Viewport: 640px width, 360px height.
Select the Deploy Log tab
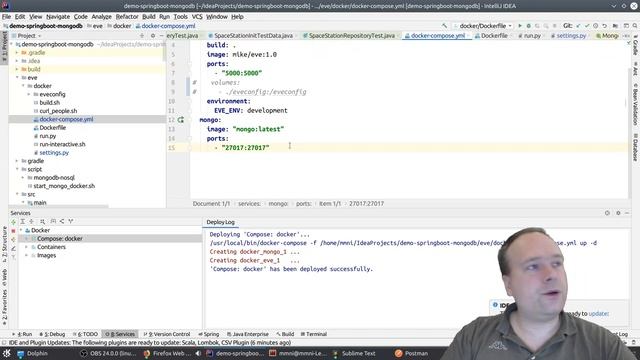220,222
